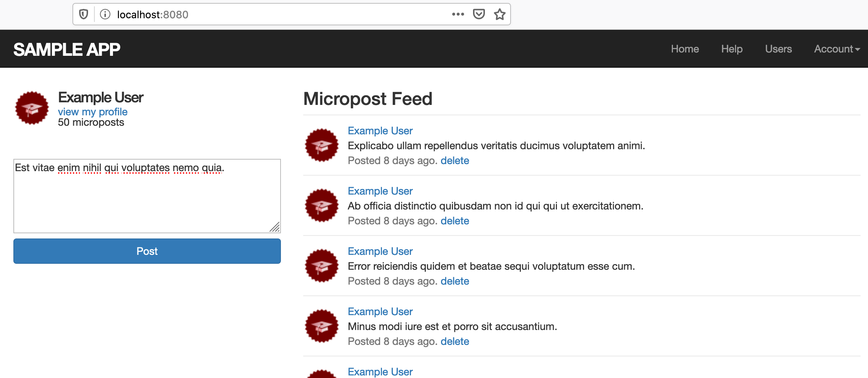Open the site information icon
868x378 pixels.
(105, 15)
